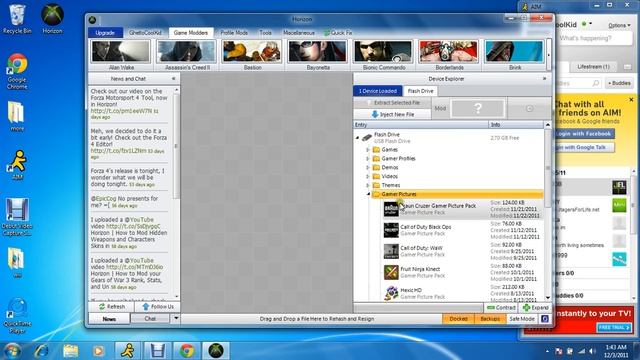Click Inject New File button

coord(393,114)
